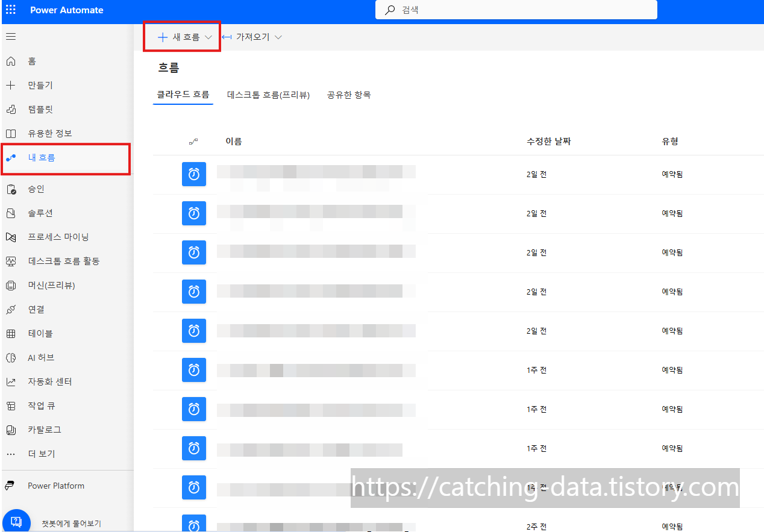Click the 새 흐름 plus icon
Image resolution: width=764 pixels, height=532 pixels.
click(162, 37)
